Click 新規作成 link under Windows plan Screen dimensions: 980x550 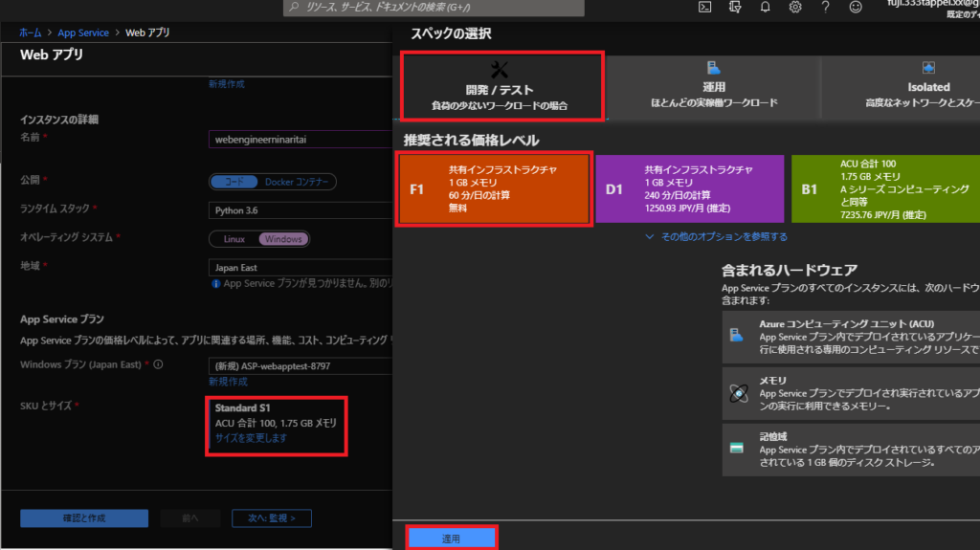point(228,382)
